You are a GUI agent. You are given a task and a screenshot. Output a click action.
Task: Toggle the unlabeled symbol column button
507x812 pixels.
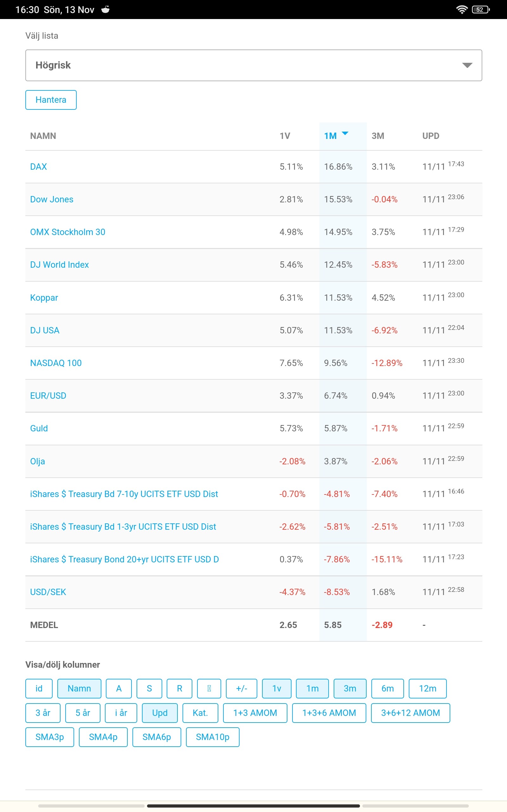(x=209, y=689)
